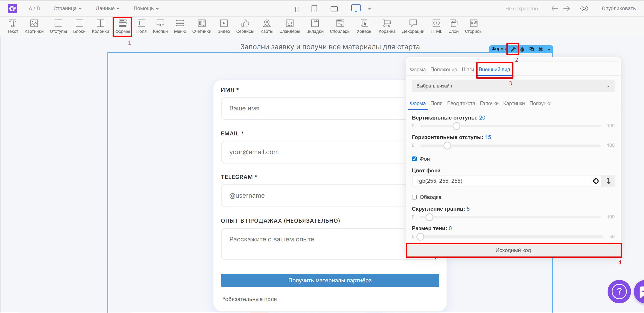Click the wrench settings icon on Форма
The height and width of the screenshot is (313, 644).
513,49
